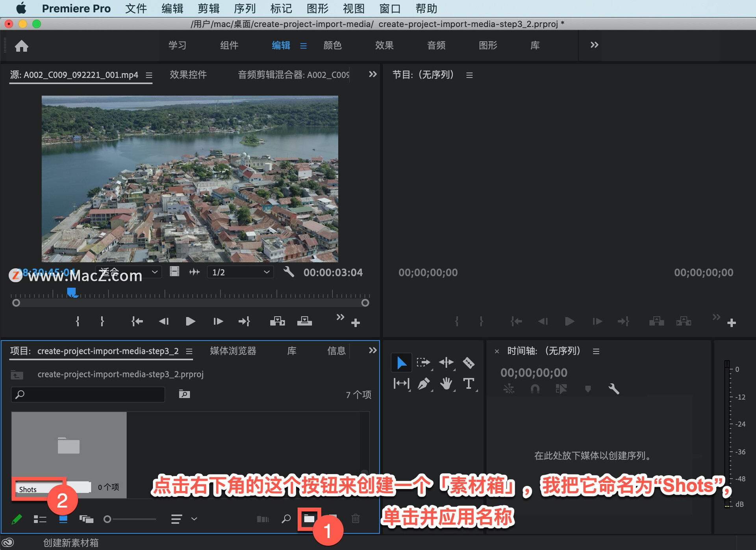The width and height of the screenshot is (756, 550).
Task: Expand hidden Source panel tabs chevron
Action: coord(372,74)
